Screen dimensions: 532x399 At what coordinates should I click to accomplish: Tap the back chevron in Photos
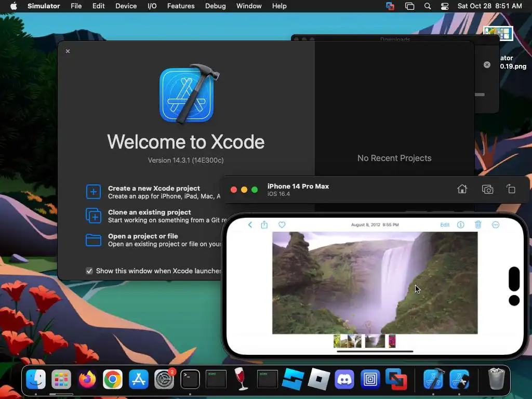250,224
